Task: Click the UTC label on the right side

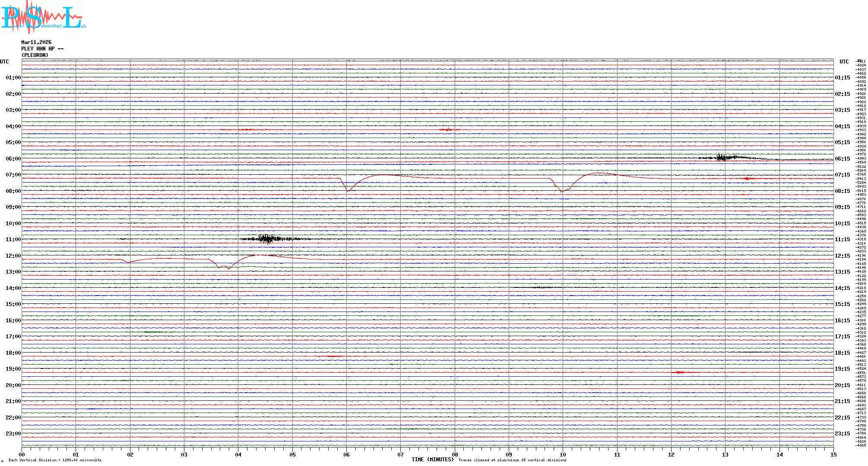Action: pos(844,62)
